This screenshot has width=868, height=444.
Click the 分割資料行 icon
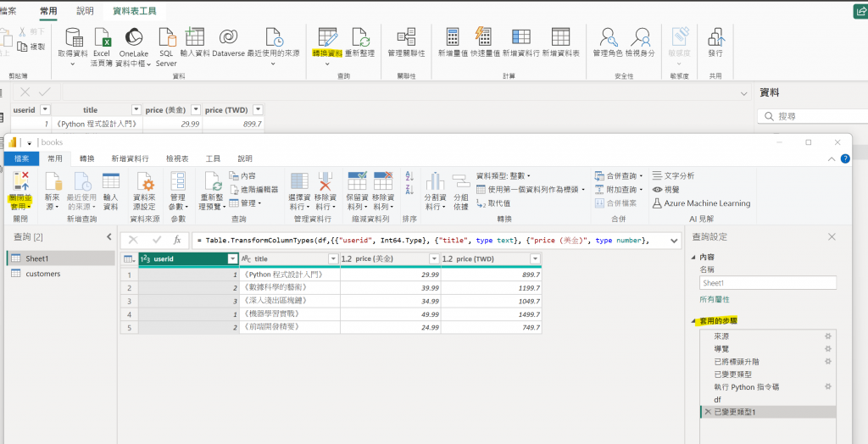[435, 181]
